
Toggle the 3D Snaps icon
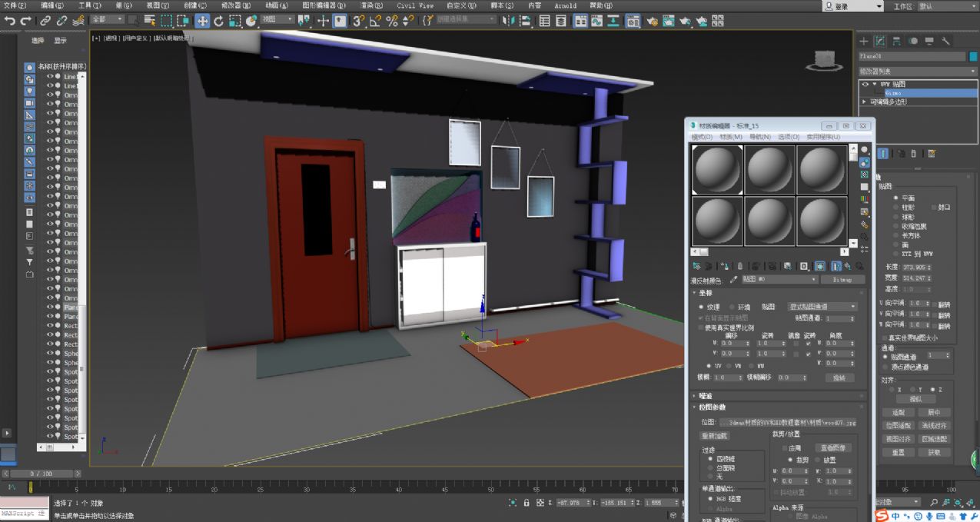tap(359, 21)
